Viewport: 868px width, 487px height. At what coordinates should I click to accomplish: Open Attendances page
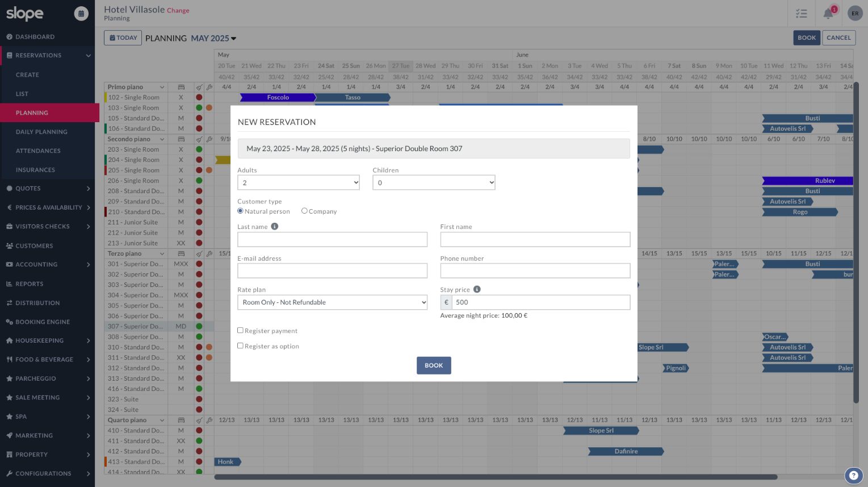pos(38,151)
